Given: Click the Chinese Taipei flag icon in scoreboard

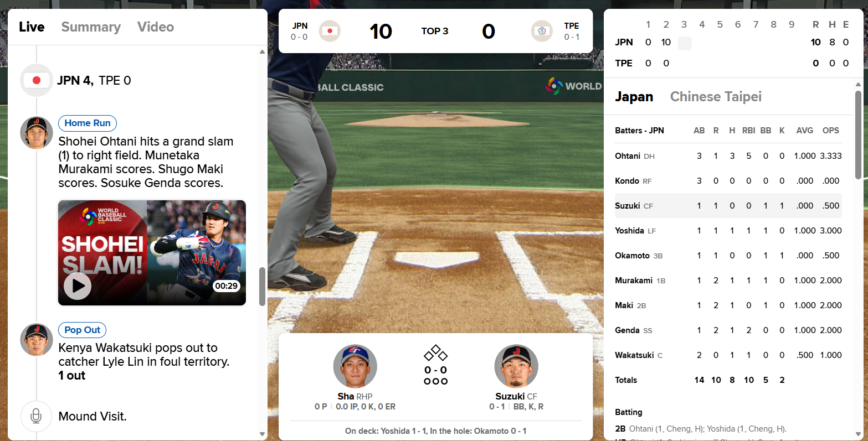Looking at the screenshot, I should (x=542, y=31).
